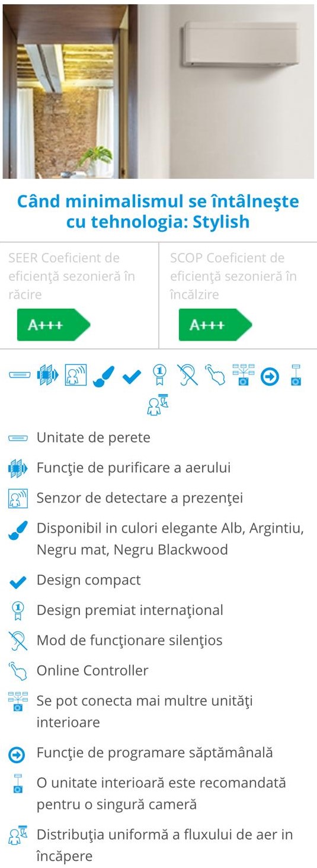Click the SEER A+++ energy label
317x868 pixels.
click(53, 325)
